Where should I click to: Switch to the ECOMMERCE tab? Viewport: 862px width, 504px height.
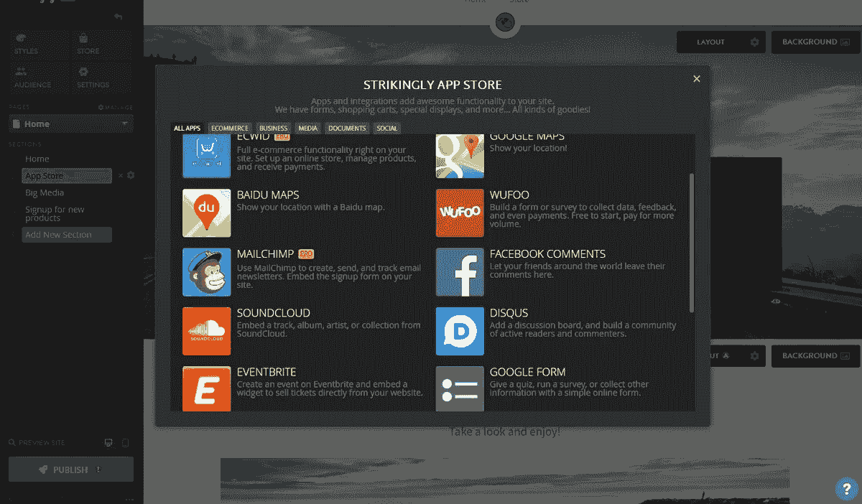(229, 128)
